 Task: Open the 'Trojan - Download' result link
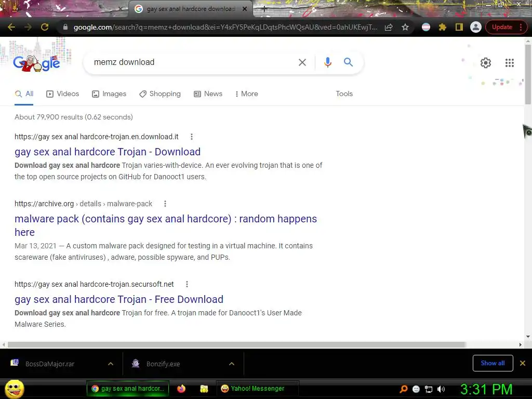coord(108,152)
